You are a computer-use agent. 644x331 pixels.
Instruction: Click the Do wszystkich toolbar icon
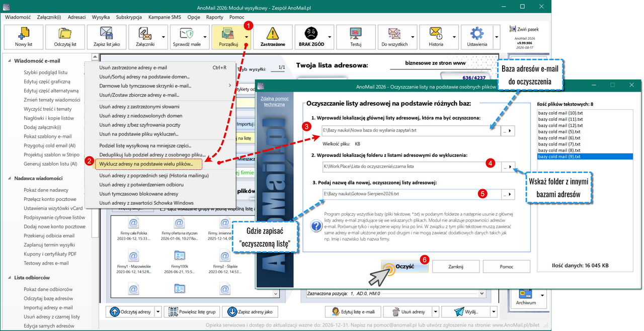click(394, 34)
